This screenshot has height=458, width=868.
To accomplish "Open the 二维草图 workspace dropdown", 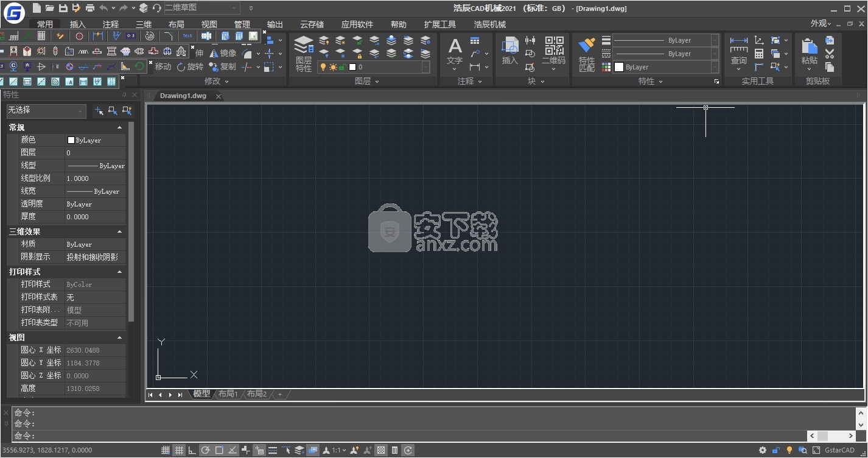I will pyautogui.click(x=201, y=8).
